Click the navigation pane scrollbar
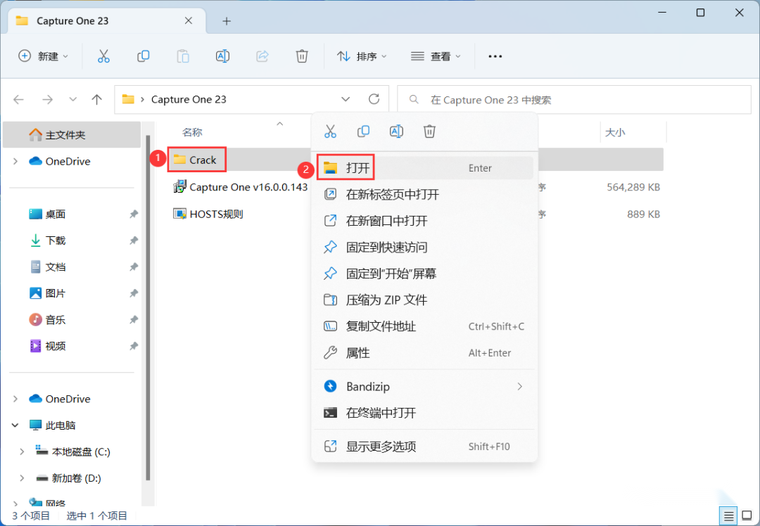760x526 pixels. coord(148,310)
